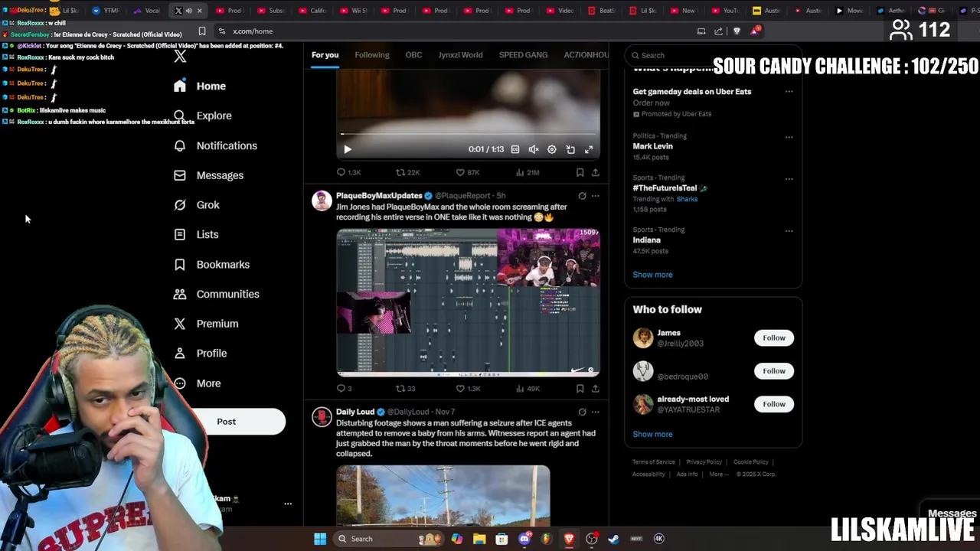Click the video progress bar
The width and height of the screenshot is (980, 551).
(468, 135)
